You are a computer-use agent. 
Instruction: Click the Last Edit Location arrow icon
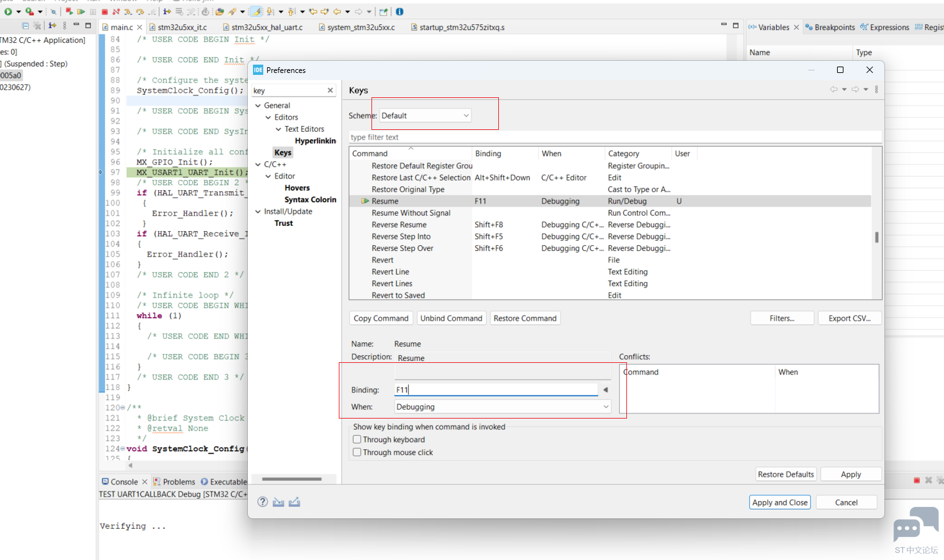(x=313, y=12)
